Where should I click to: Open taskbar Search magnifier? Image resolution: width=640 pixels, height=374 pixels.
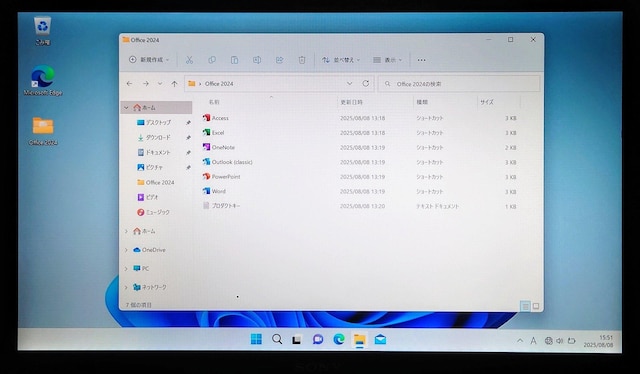tap(277, 339)
